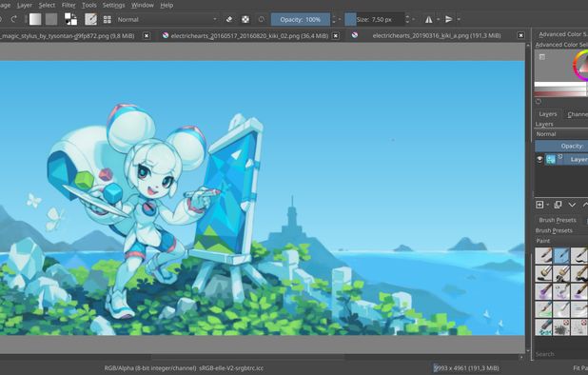Click the reload brush preset icon
The image size is (588, 375).
click(262, 19)
